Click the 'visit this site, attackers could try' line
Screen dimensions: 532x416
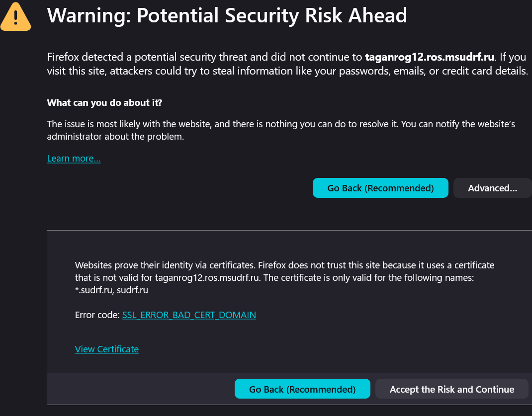pos(149,71)
